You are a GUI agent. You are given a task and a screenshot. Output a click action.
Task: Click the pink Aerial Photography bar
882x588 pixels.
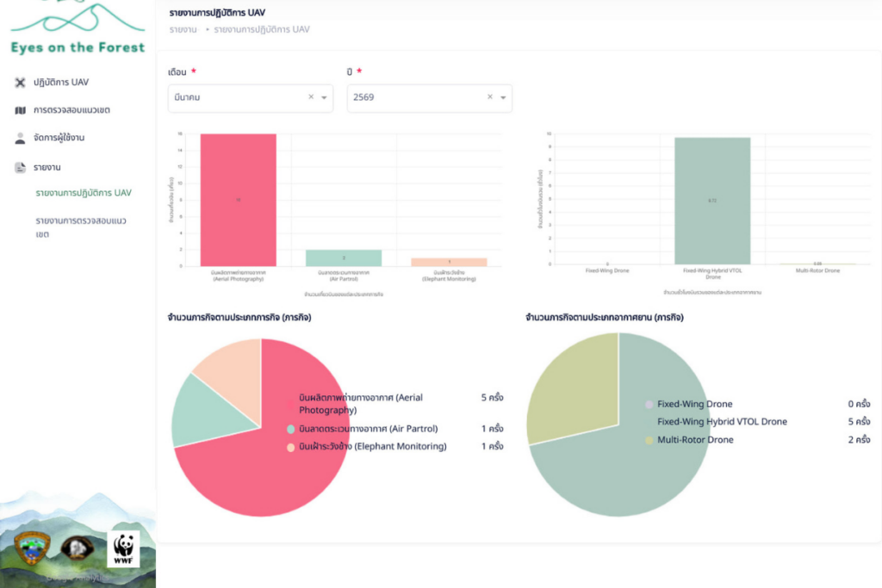tap(239, 200)
